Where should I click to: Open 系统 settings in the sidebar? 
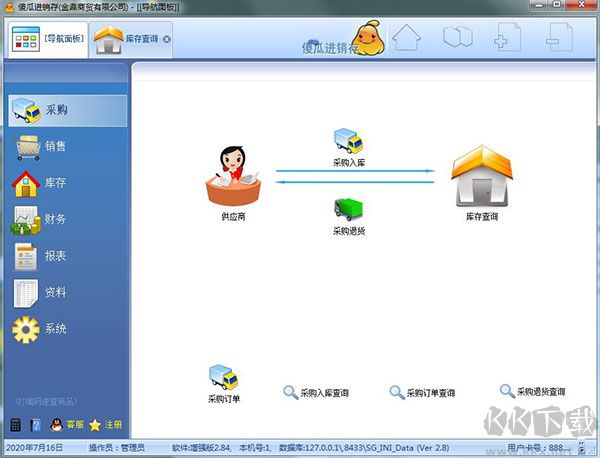(55, 329)
